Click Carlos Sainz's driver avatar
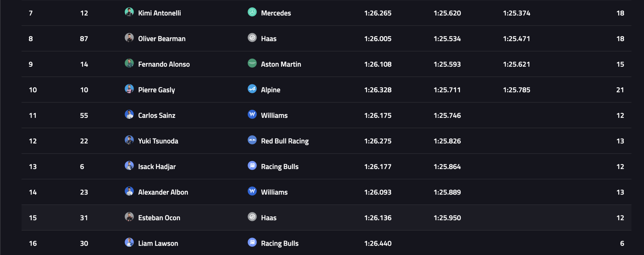Image resolution: width=644 pixels, height=255 pixels. tap(129, 115)
